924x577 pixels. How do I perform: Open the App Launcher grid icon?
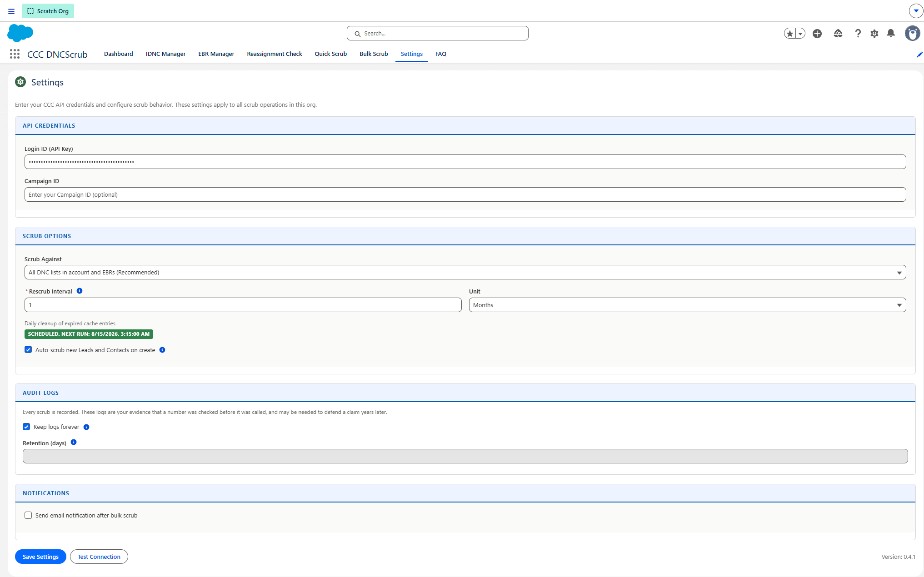click(x=15, y=54)
